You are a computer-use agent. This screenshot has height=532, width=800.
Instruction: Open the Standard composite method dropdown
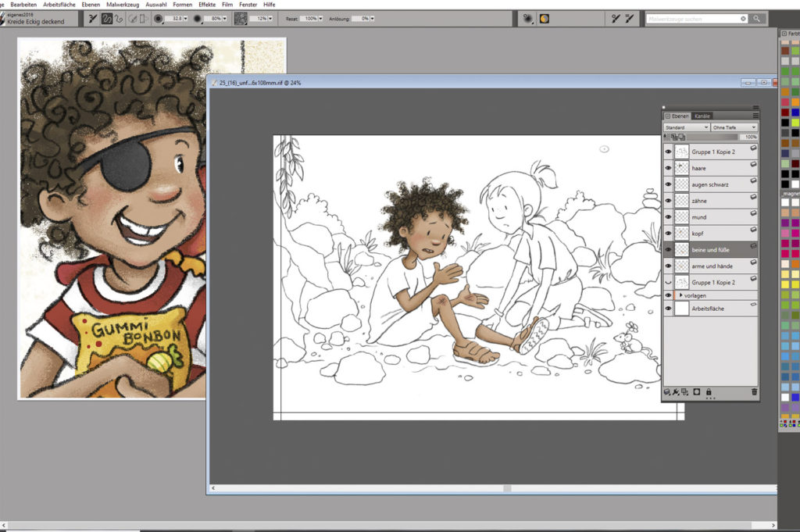click(686, 127)
